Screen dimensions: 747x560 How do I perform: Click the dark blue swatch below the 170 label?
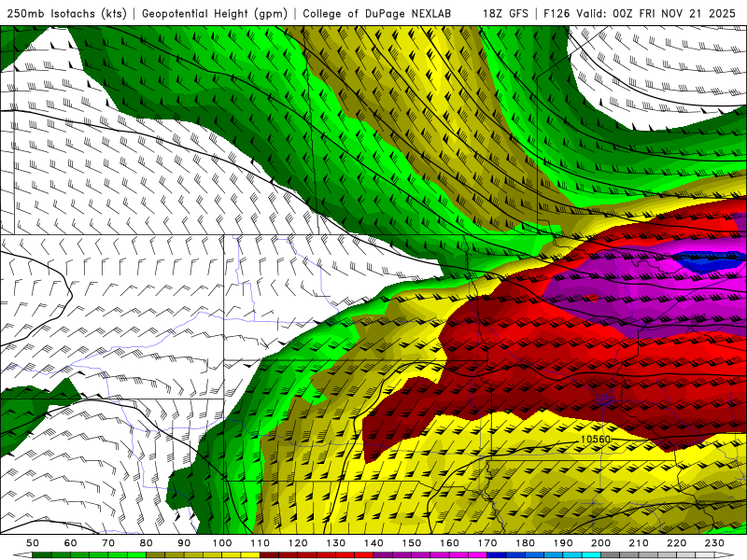coord(497,555)
